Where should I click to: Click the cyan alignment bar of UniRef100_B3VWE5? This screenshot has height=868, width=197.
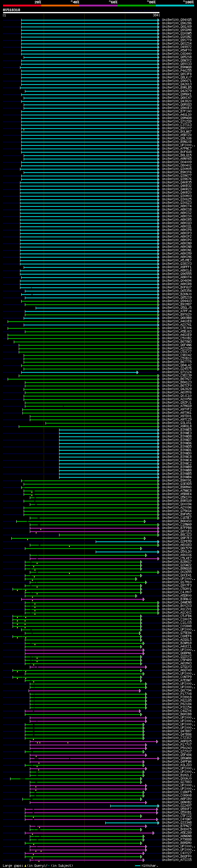click(109, 430)
